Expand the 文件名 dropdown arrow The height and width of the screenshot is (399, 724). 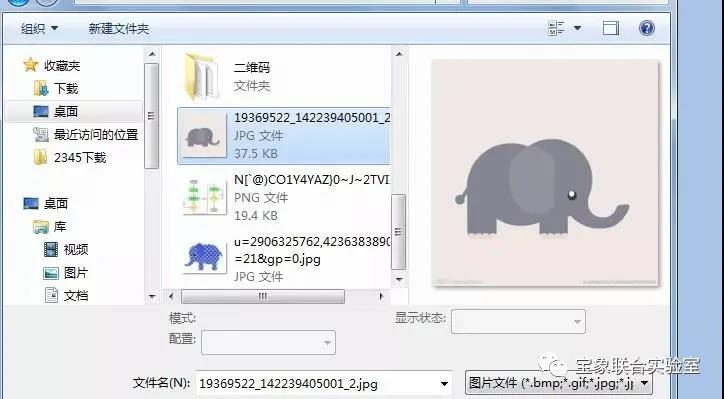pyautogui.click(x=444, y=383)
